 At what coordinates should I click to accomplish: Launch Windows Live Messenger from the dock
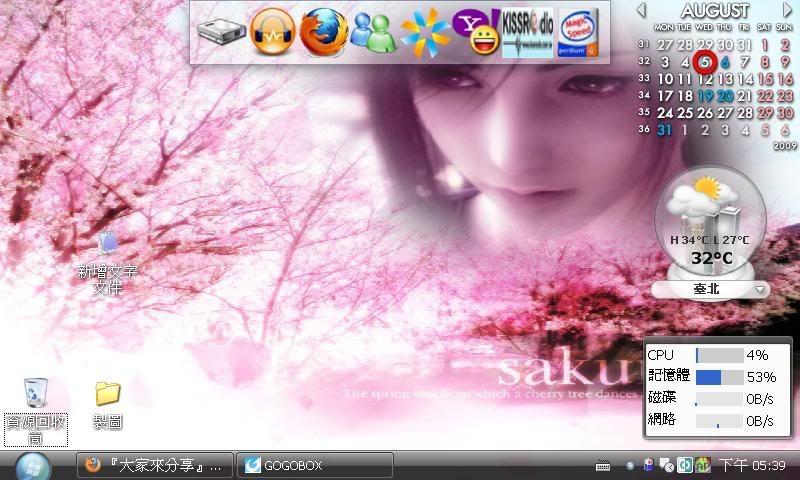(373, 33)
